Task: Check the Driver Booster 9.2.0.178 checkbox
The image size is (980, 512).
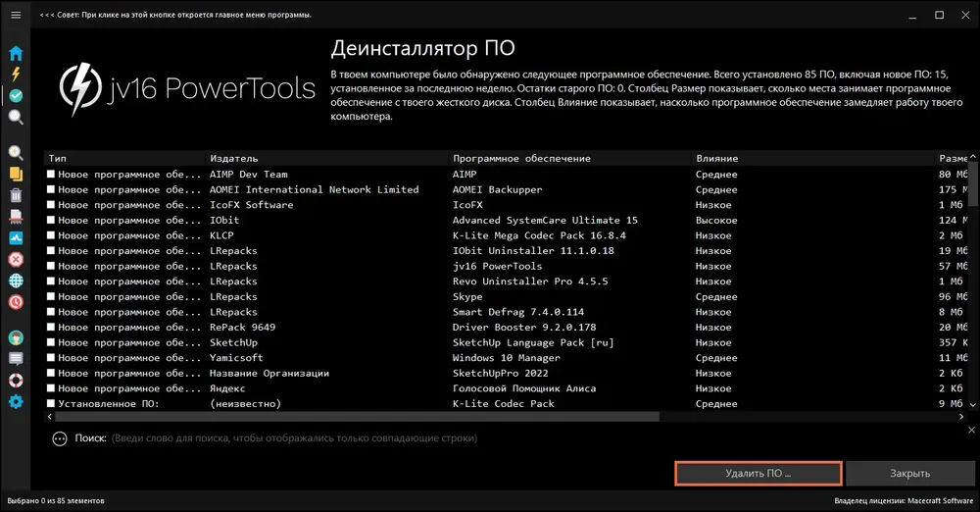Action: pos(51,328)
